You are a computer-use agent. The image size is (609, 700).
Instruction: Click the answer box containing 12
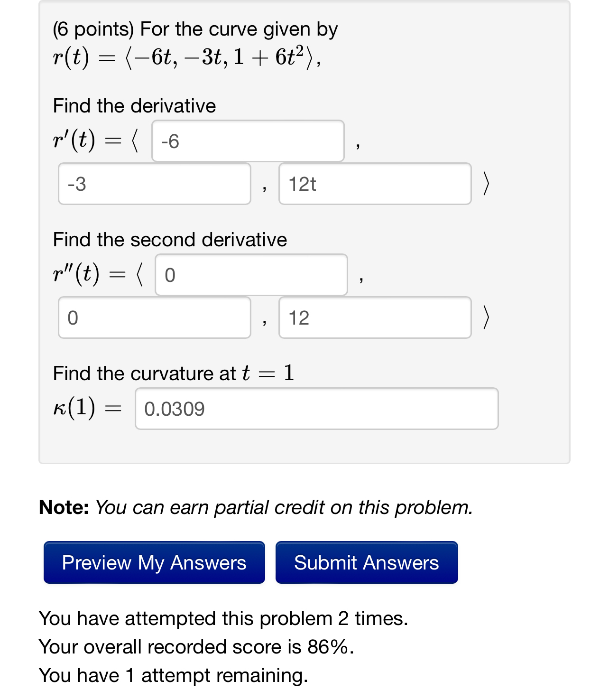pos(375,317)
